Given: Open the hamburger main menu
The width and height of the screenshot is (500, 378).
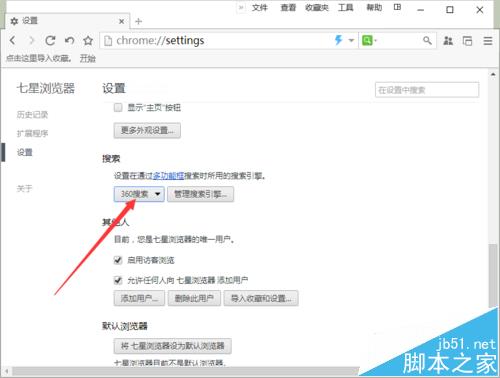Looking at the screenshot, I should click(x=488, y=41).
